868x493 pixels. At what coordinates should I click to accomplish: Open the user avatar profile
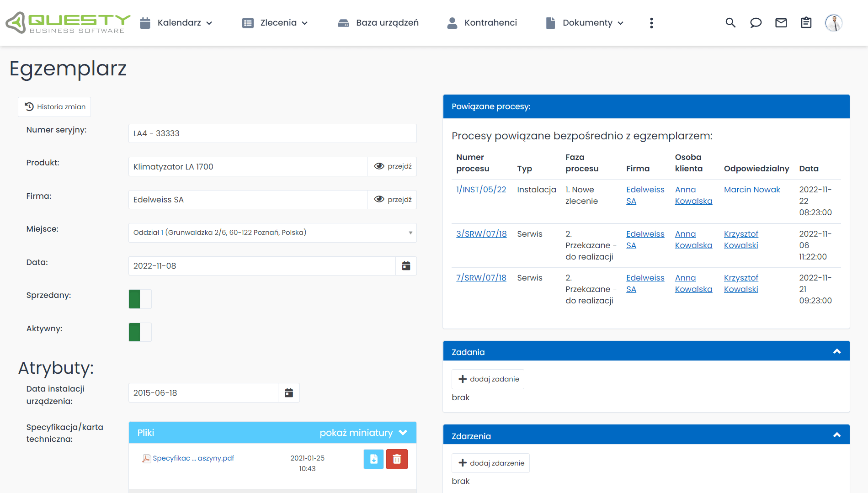pos(834,23)
